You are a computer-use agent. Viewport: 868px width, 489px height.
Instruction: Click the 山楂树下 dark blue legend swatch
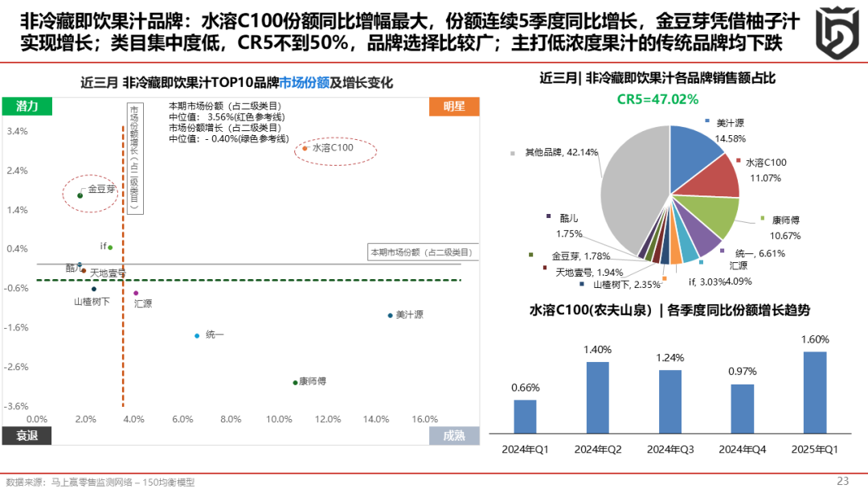(582, 284)
